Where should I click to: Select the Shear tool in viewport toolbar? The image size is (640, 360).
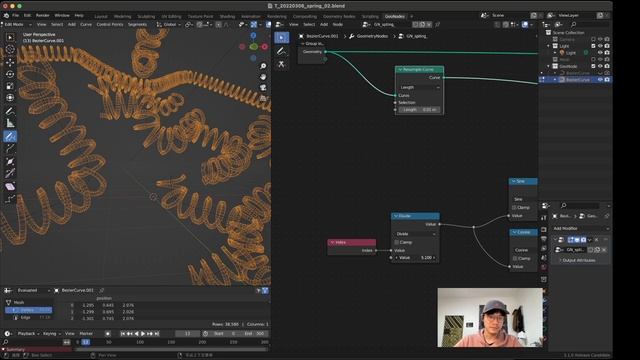[x=10, y=187]
